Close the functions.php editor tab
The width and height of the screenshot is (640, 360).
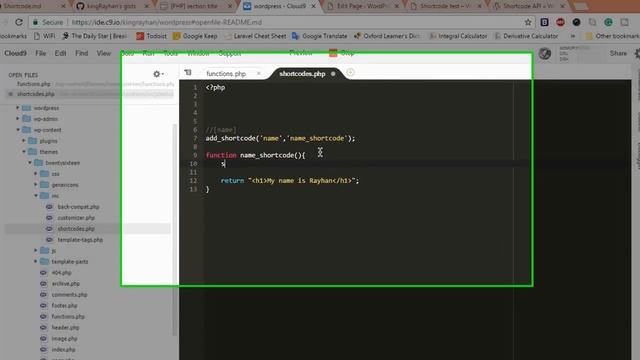(258, 73)
